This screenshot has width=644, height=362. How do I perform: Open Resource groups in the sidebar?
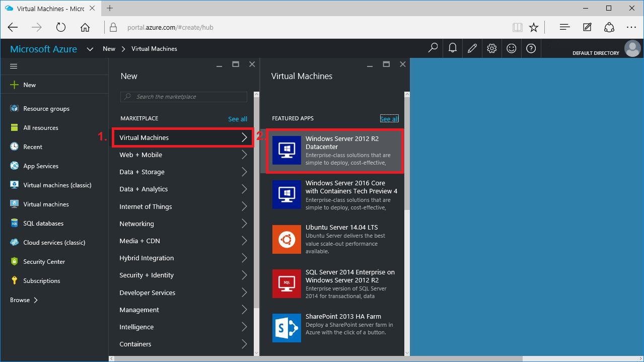point(46,109)
